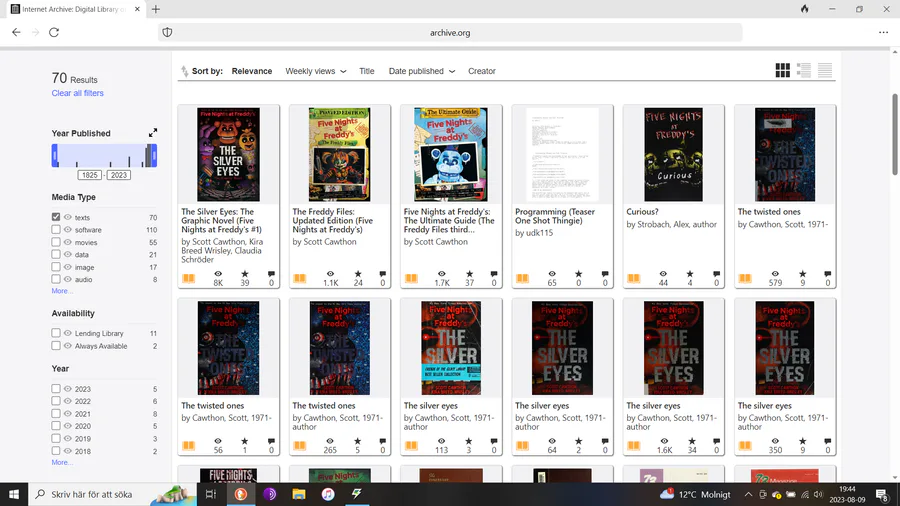Open iTunes music app from taskbar
The height and width of the screenshot is (506, 900).
[x=328, y=494]
